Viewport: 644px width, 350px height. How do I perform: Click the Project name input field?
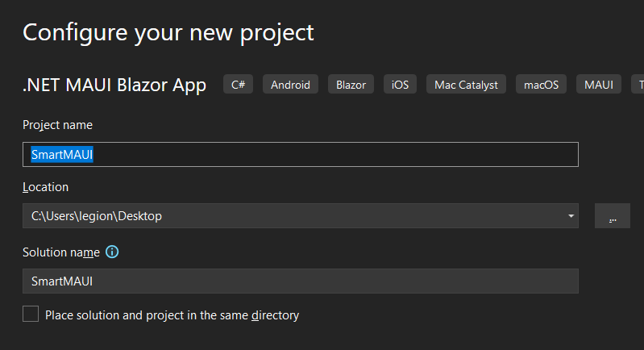click(300, 155)
